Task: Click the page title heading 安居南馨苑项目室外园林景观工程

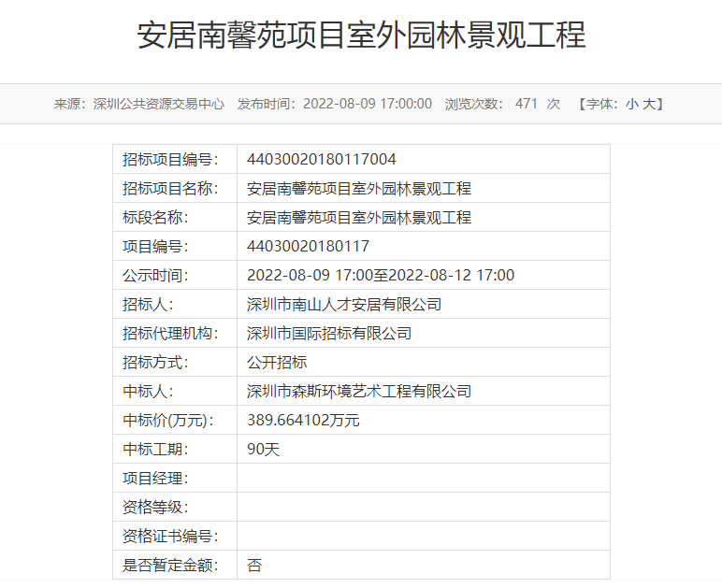Action: 361,36
